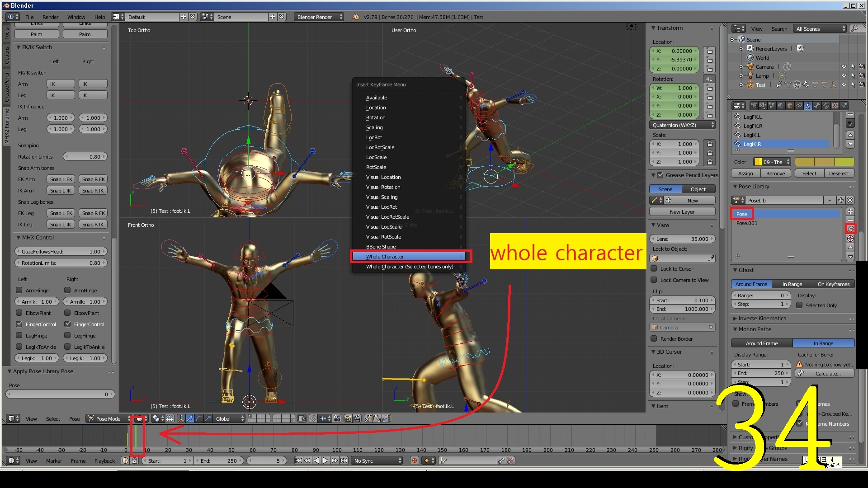Click the OpenGL render image icon
The image size is (868, 488).
348,419
